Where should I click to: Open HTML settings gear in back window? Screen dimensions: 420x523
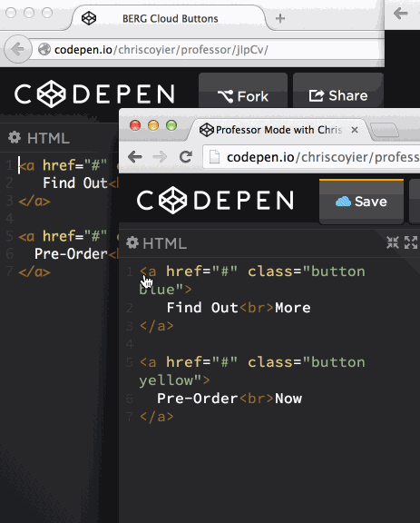pyautogui.click(x=15, y=137)
